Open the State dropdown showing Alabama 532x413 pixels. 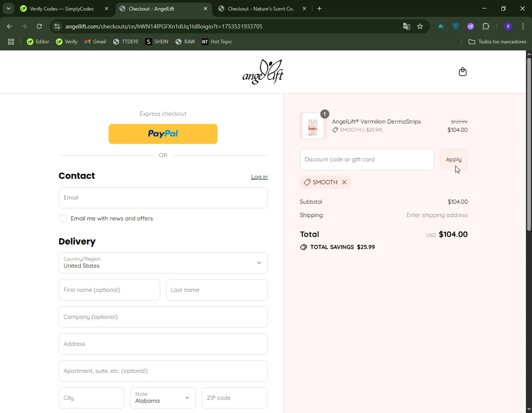[x=163, y=398]
